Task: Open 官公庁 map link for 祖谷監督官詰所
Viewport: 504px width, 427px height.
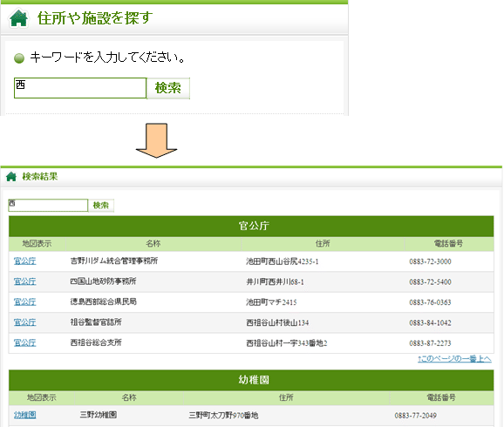Action: point(25,322)
